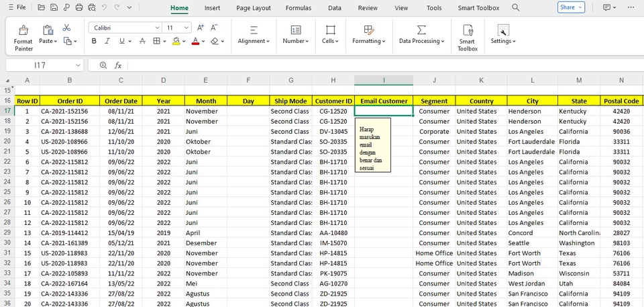Image resolution: width=644 pixels, height=307 pixels.
Task: Open the Page Layout tab
Action: point(254,8)
